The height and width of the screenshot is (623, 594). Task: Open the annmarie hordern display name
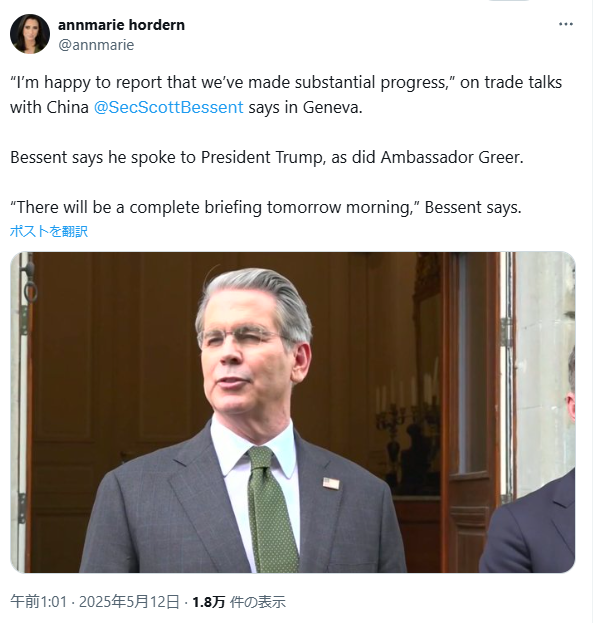pos(121,25)
